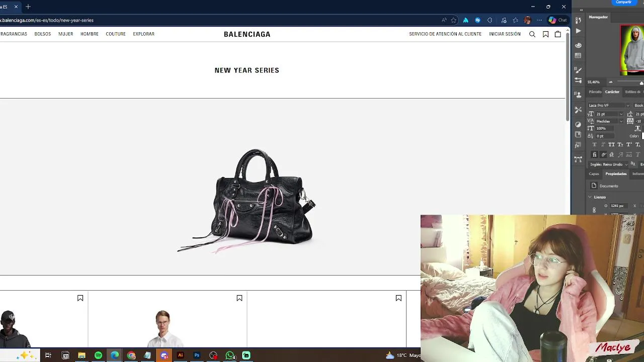
Task: Collapse the Lienzo section
Action: point(590,197)
